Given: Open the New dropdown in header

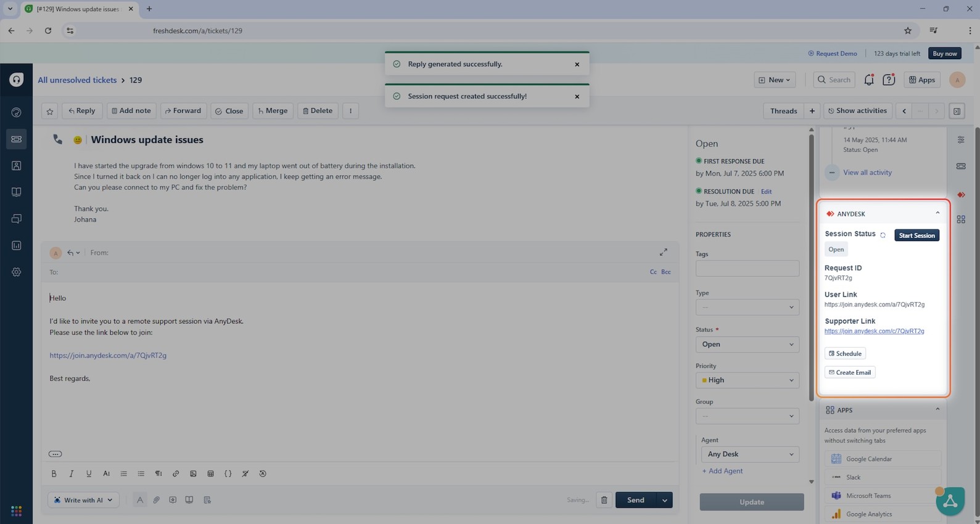Looking at the screenshot, I should [x=775, y=80].
